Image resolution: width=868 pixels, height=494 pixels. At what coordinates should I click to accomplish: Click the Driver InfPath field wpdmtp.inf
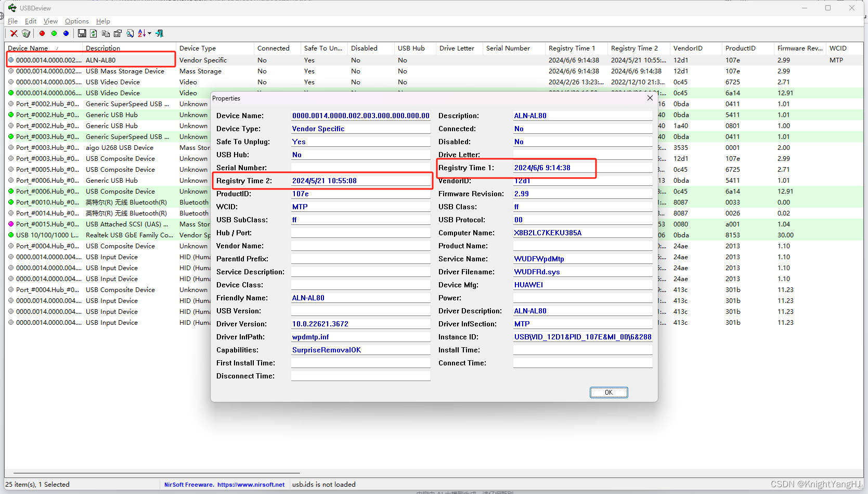point(360,337)
